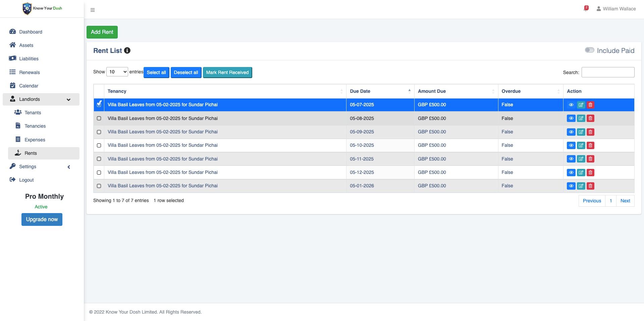Image resolution: width=644 pixels, height=321 pixels.
Task: Delete the rent due 05-12-2025
Action: click(x=590, y=173)
